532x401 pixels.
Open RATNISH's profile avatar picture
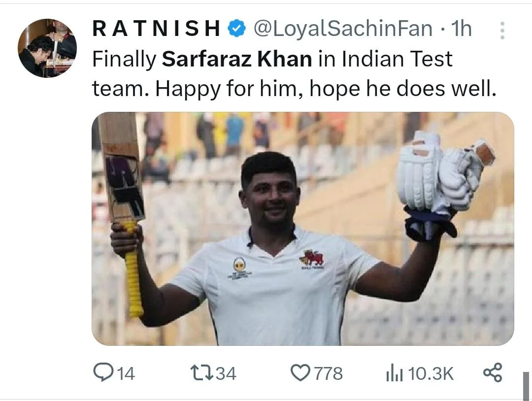tap(47, 48)
